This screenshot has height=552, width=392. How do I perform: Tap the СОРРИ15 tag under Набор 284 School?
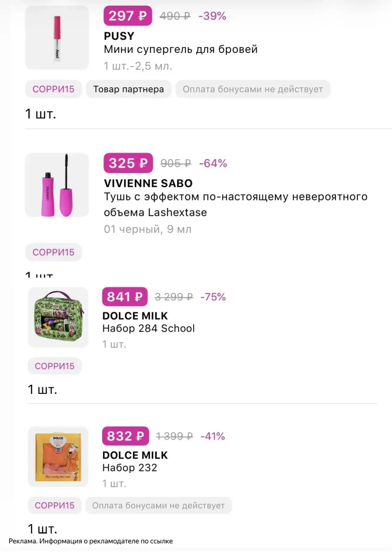click(x=55, y=366)
